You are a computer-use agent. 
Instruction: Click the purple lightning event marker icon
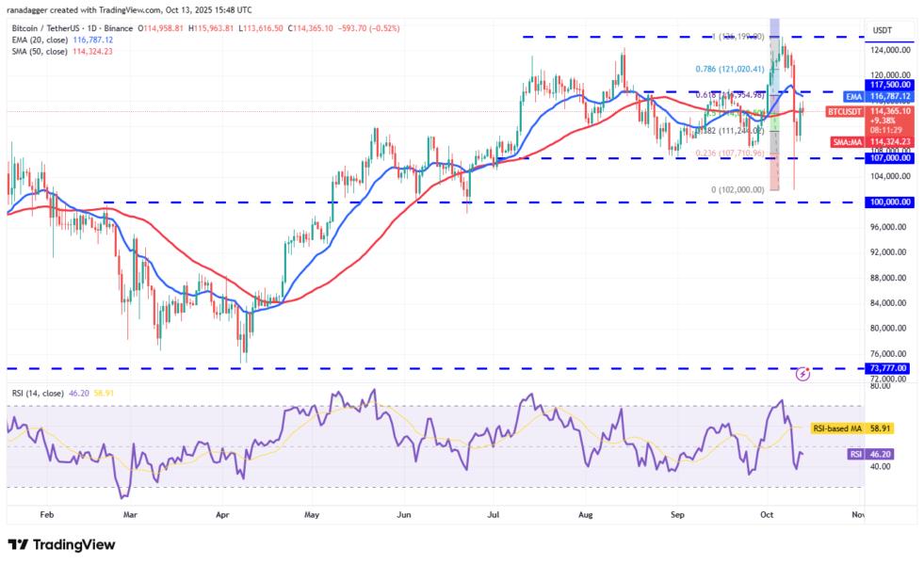click(x=802, y=374)
